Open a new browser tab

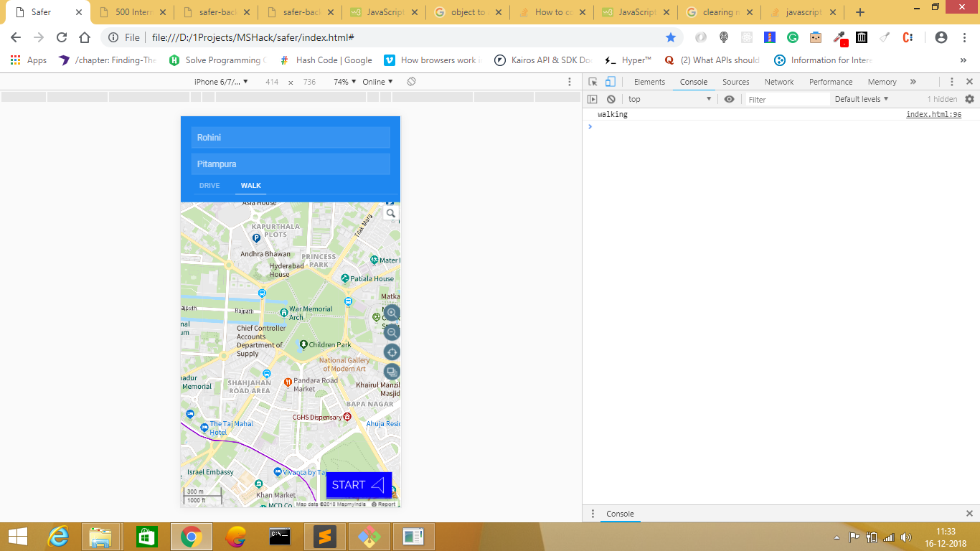tap(860, 12)
